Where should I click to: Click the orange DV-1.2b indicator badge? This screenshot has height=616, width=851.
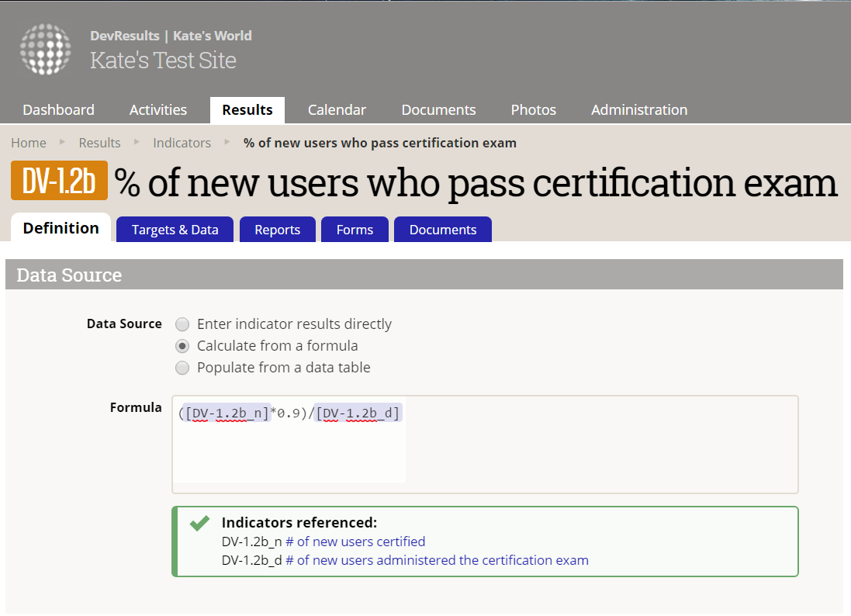click(59, 182)
